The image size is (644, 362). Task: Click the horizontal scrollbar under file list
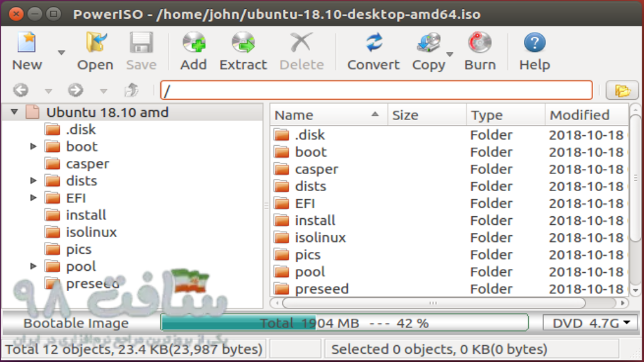click(434, 303)
